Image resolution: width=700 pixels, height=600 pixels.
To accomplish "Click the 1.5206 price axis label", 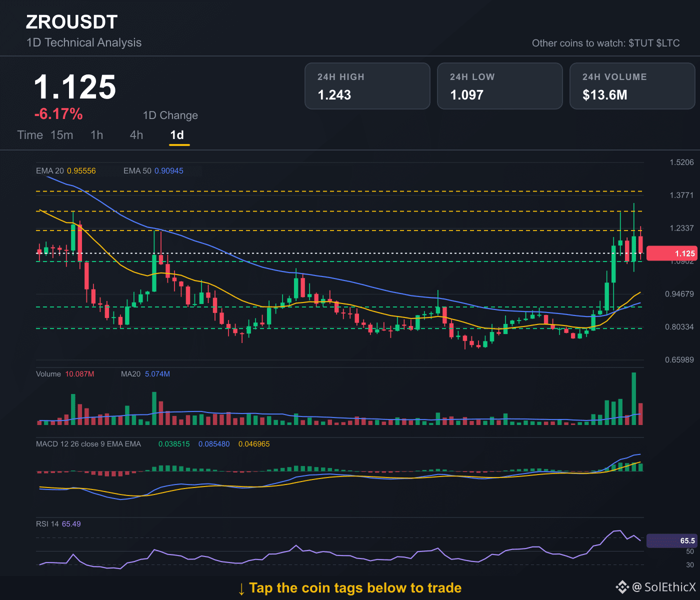I will click(682, 162).
